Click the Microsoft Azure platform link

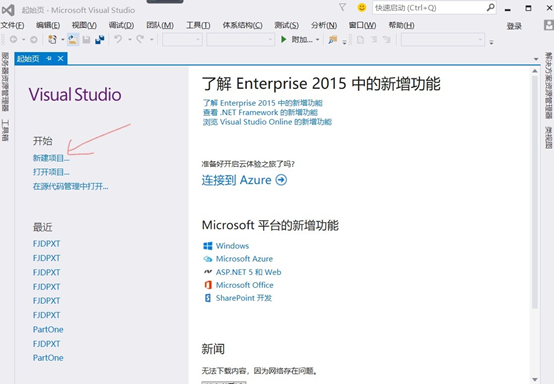tap(244, 259)
